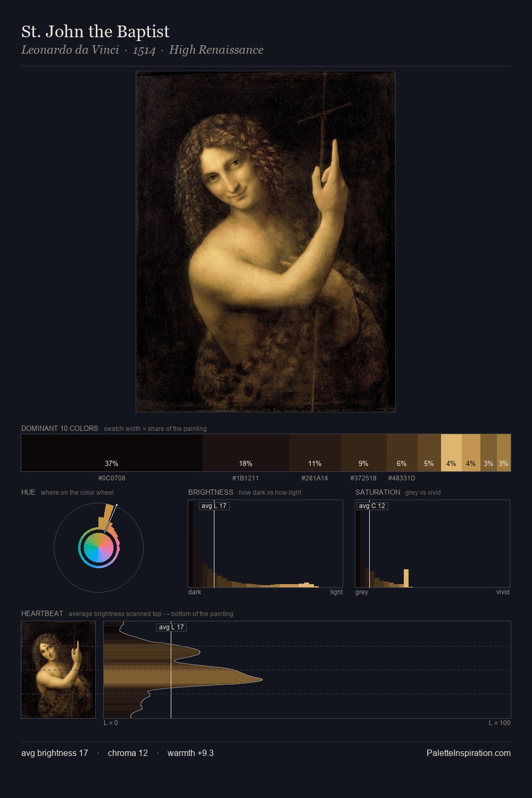
Task: Click the SATURATION section heading
Action: click(x=378, y=492)
